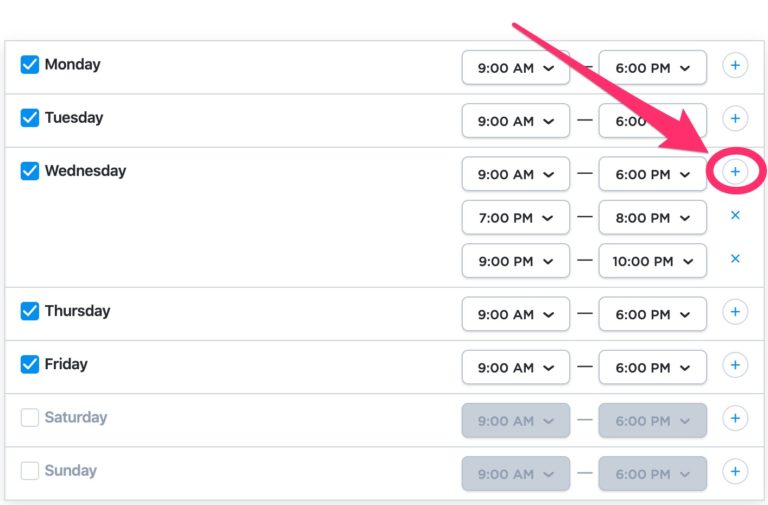Expand Wednesday's 7:00 PM start time dropdown
Screen dimensions: 768x505
coord(515,217)
